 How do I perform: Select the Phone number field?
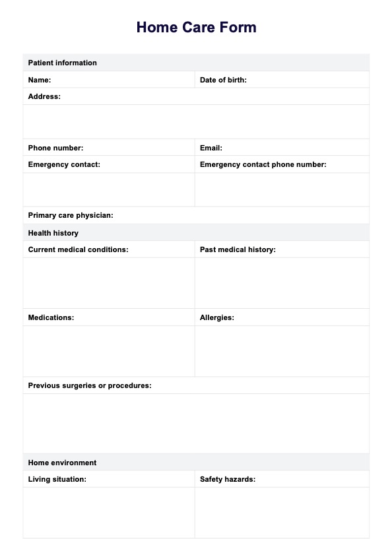[x=109, y=148]
